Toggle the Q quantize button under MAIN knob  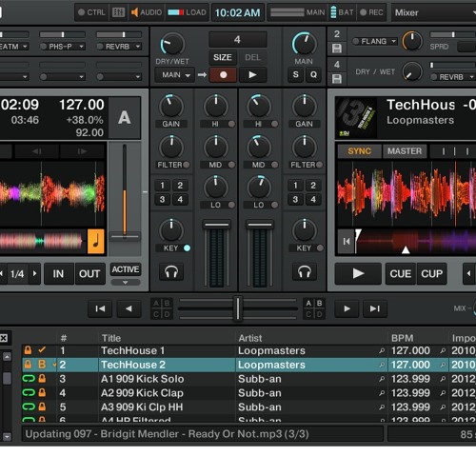[313, 75]
